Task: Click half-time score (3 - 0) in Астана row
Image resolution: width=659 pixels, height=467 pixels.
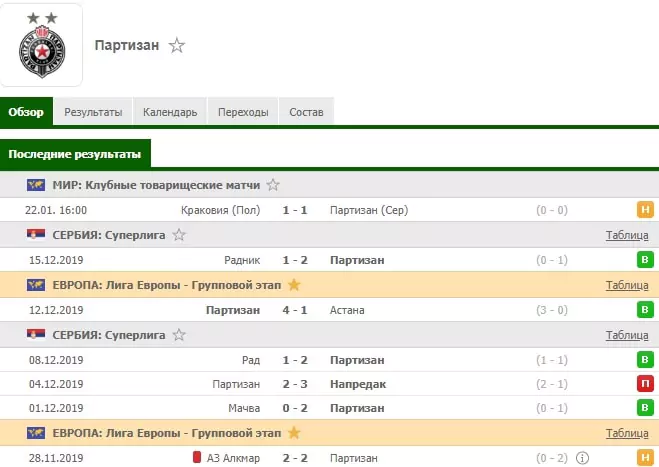Action: point(552,310)
